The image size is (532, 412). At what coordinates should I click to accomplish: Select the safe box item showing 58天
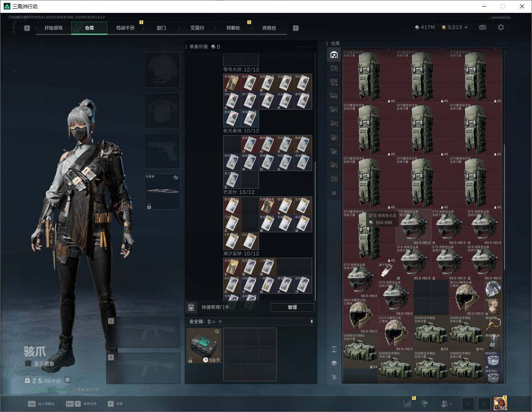click(204, 346)
